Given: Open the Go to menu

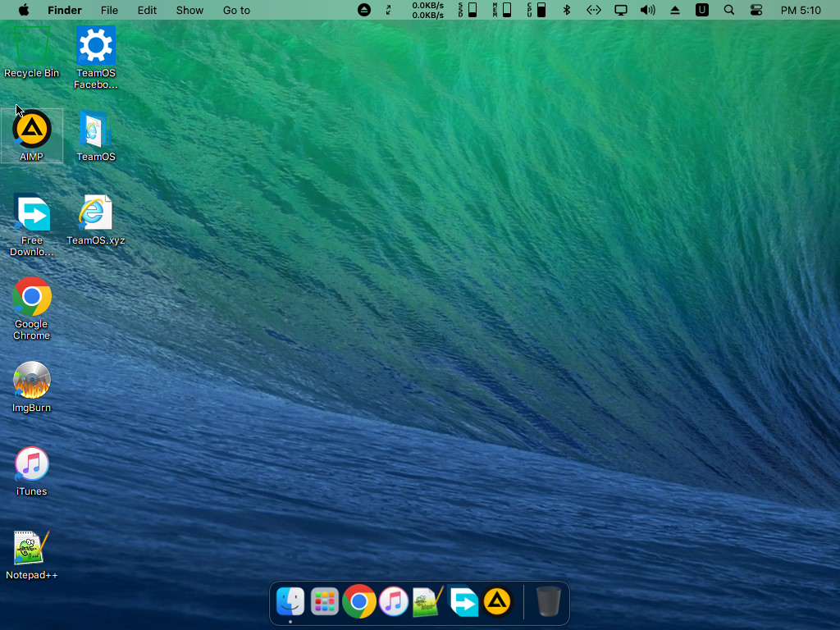Looking at the screenshot, I should point(236,10).
